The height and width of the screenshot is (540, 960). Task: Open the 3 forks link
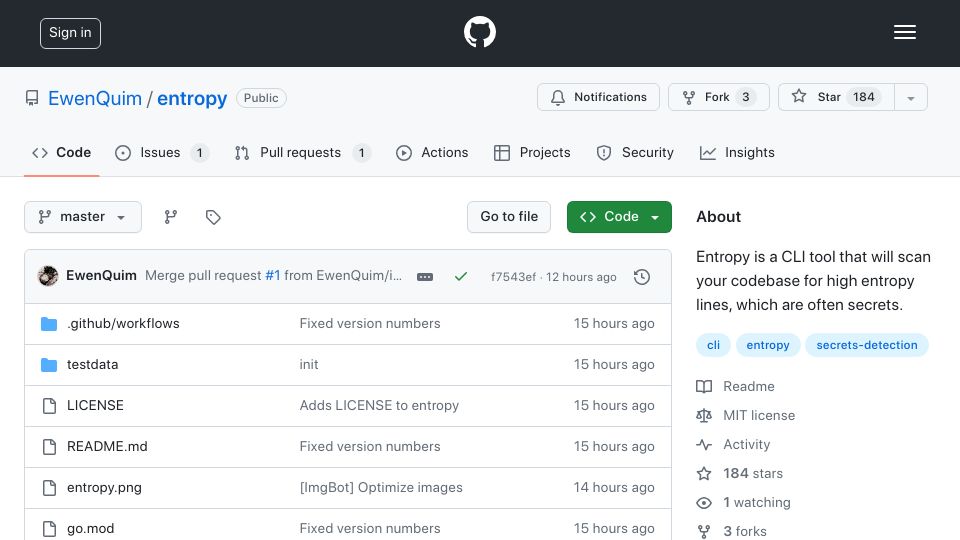tap(732, 531)
